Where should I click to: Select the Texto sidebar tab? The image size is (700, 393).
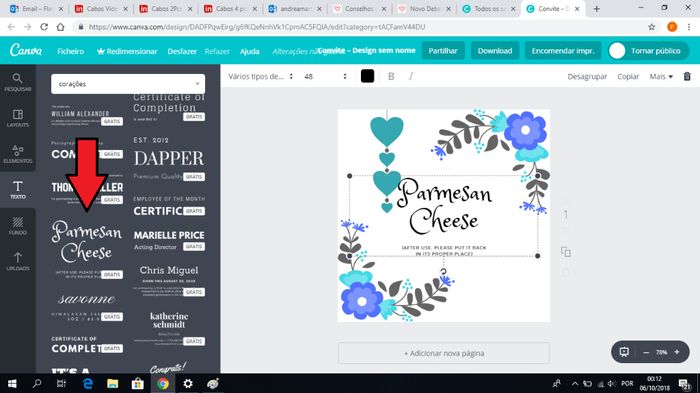click(17, 190)
